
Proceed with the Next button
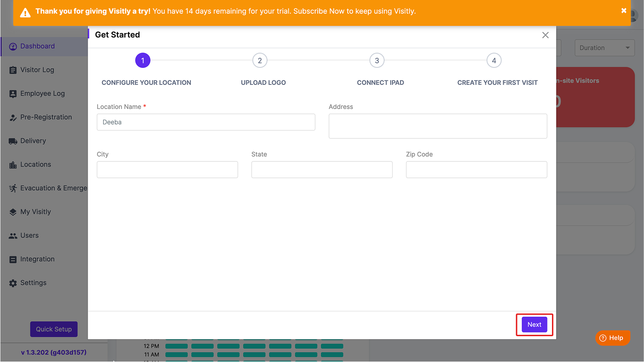[x=535, y=325]
